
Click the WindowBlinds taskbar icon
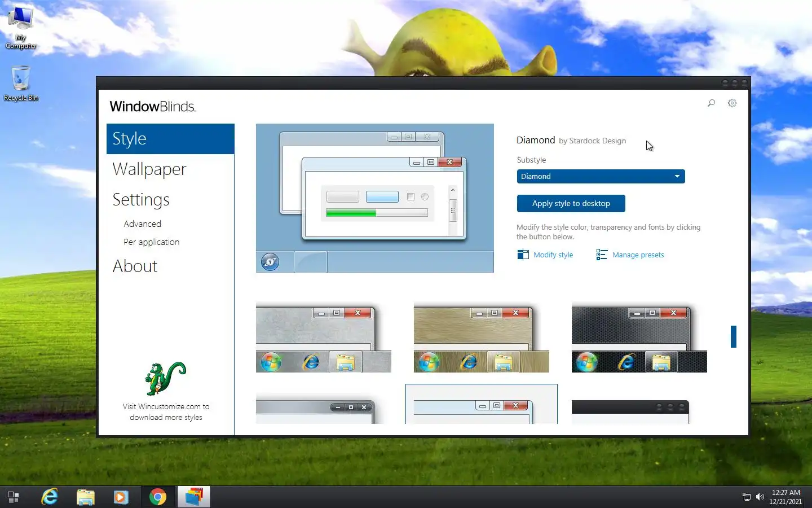click(x=193, y=497)
